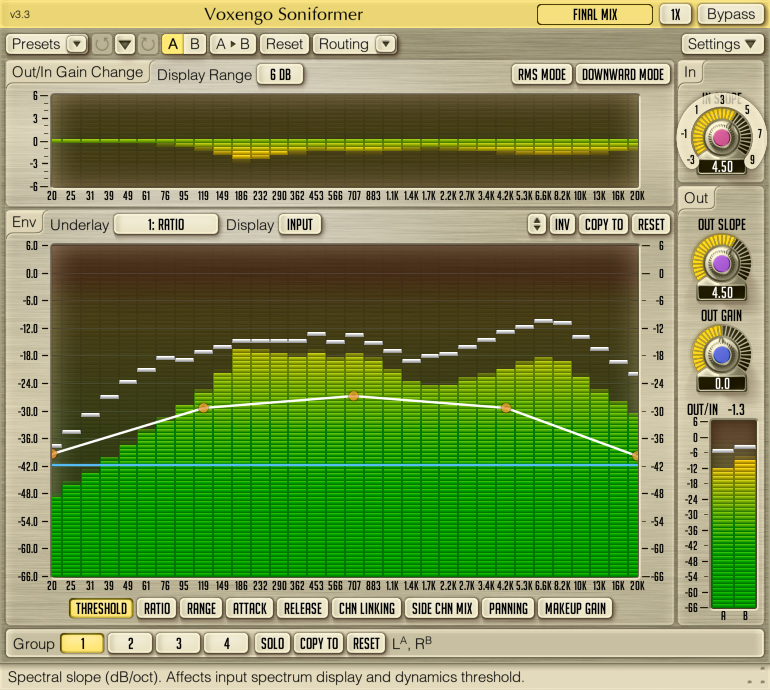Open the undo history triangle dropdown
770x690 pixels.
tap(124, 44)
